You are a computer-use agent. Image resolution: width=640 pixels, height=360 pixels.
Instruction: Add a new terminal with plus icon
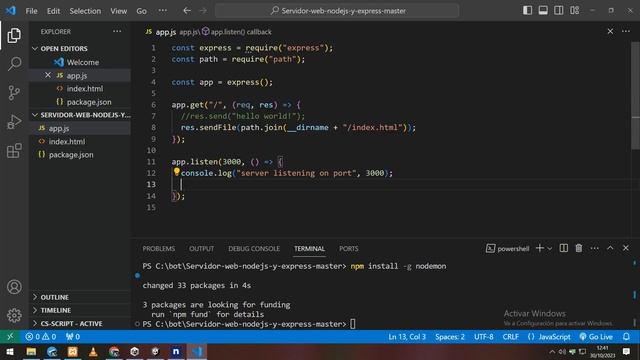click(x=540, y=248)
